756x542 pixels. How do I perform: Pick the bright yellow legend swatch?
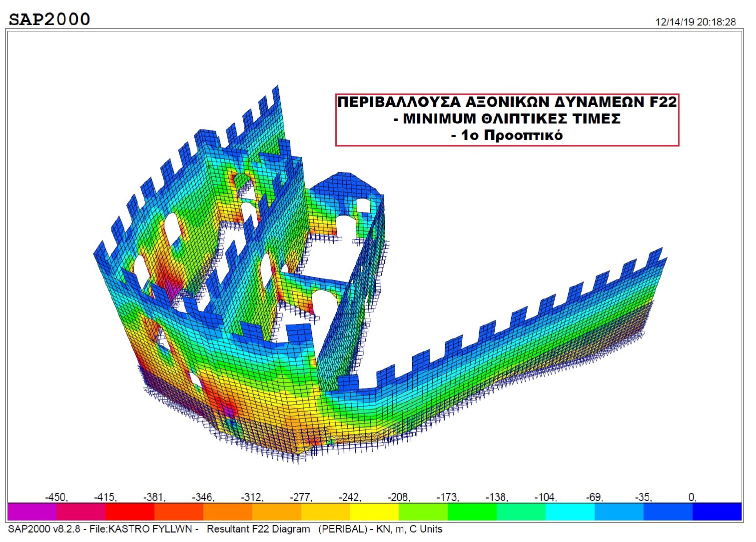(374, 511)
